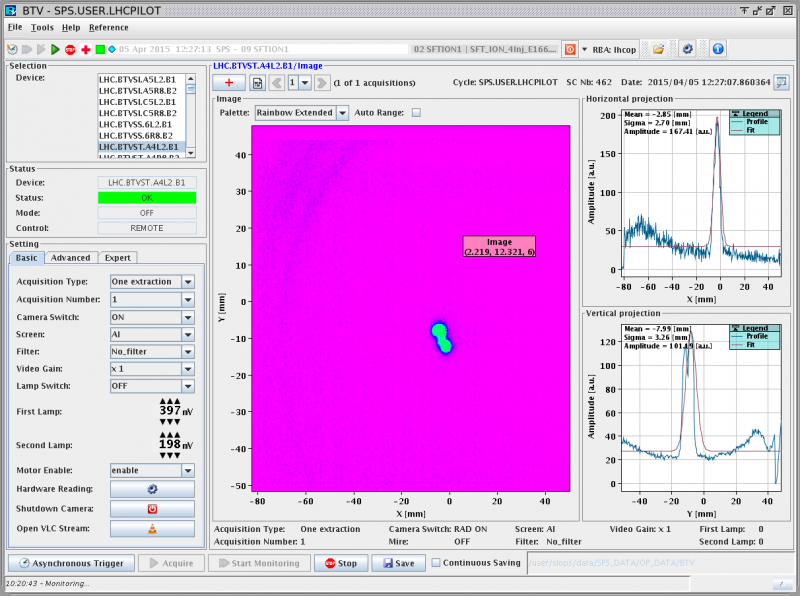This screenshot has height=596, width=800.
Task: Open the blue info icon in toolbar
Action: point(717,49)
